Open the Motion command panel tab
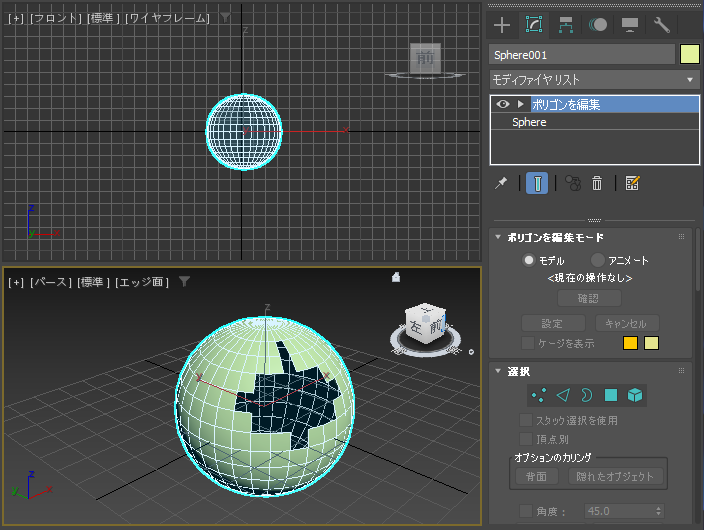 pos(598,25)
